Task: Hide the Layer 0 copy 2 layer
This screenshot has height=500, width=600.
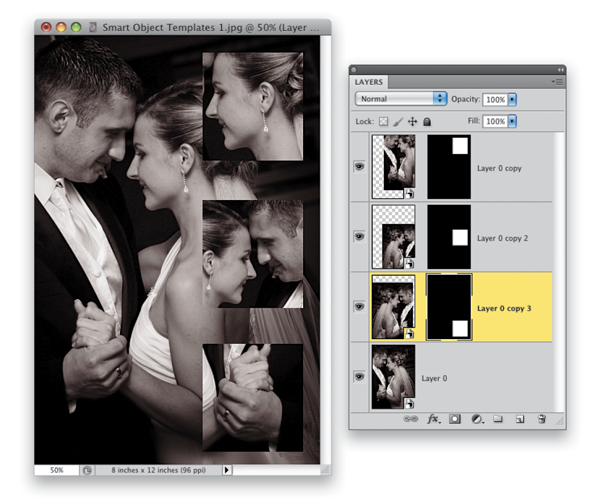Action: (359, 237)
